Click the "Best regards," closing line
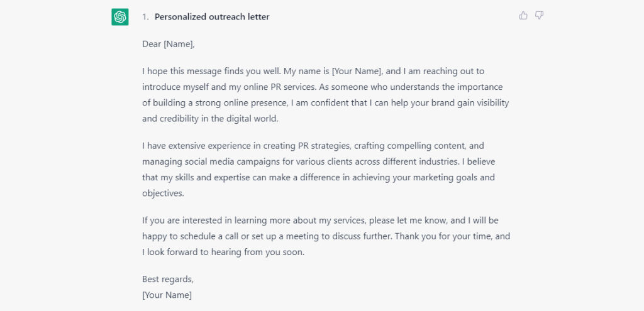Image resolution: width=644 pixels, height=311 pixels. tap(167, 279)
